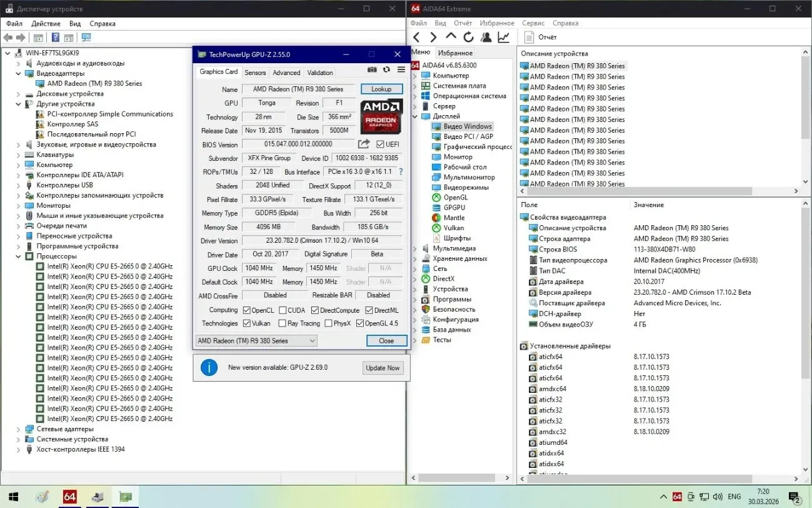Toggle the CUDA checkbox
Image resolution: width=812 pixels, height=508 pixels.
click(283, 310)
